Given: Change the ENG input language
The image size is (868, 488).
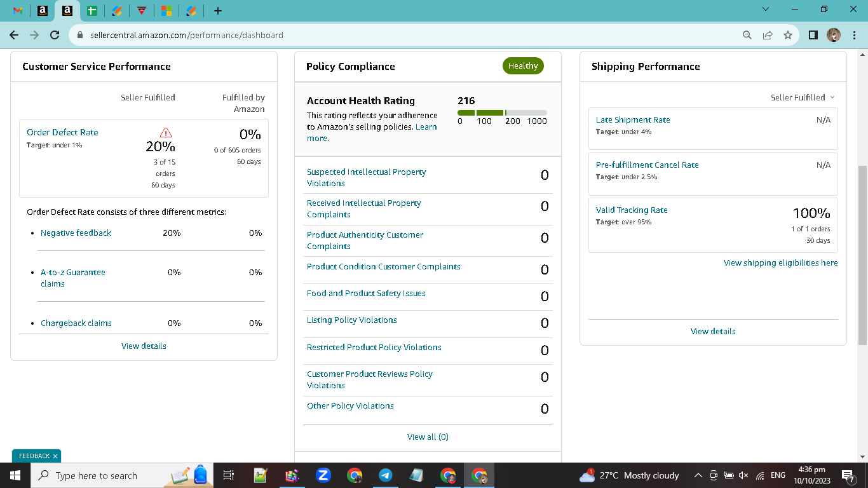Looking at the screenshot, I should pyautogui.click(x=778, y=475).
